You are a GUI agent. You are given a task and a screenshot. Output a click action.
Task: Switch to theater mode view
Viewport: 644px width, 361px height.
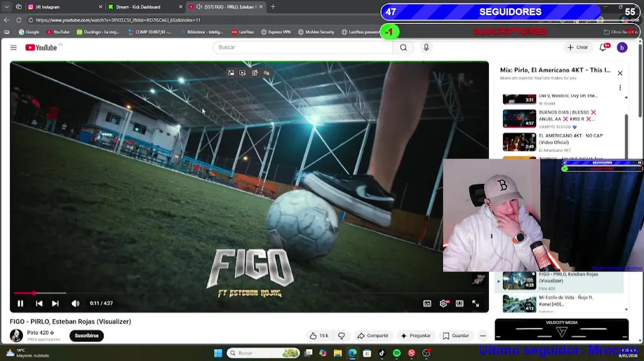coord(459,303)
